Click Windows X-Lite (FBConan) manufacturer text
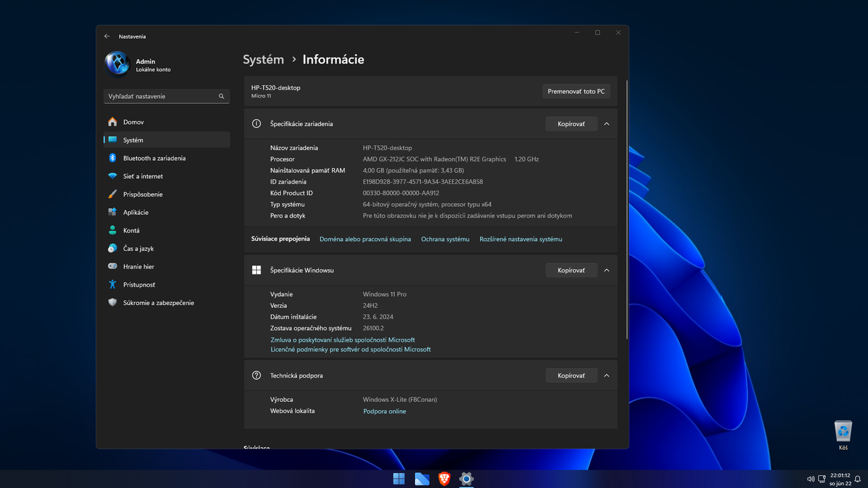The image size is (868, 488). click(400, 400)
